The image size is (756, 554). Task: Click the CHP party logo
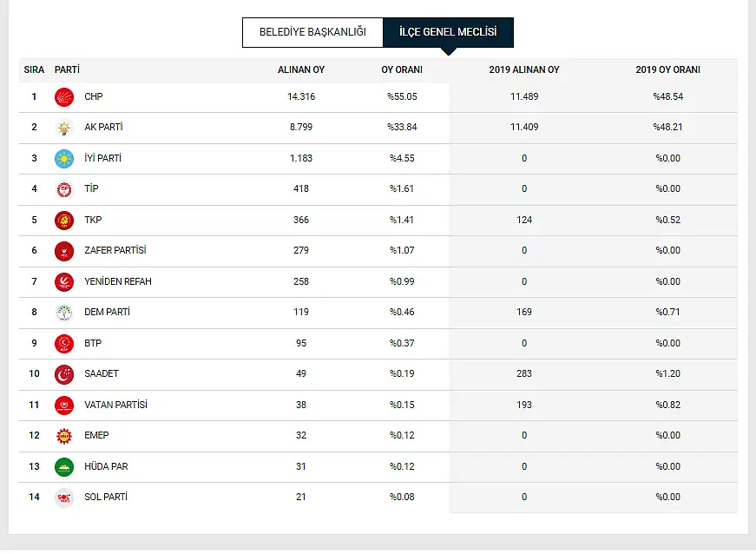click(64, 97)
